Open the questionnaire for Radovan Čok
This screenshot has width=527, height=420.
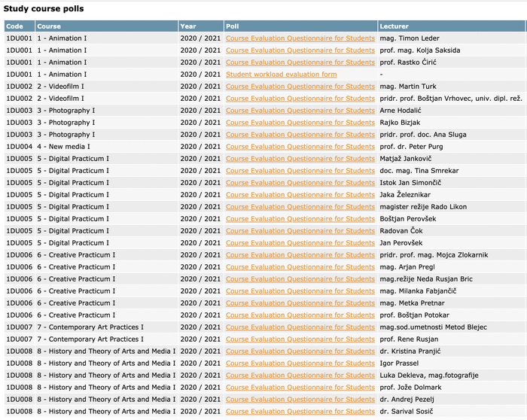click(300, 231)
